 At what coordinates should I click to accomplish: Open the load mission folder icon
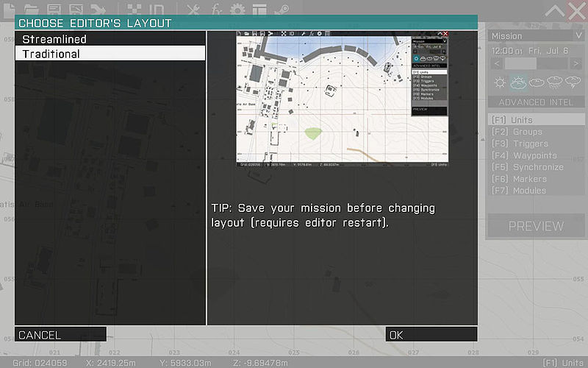click(x=31, y=10)
